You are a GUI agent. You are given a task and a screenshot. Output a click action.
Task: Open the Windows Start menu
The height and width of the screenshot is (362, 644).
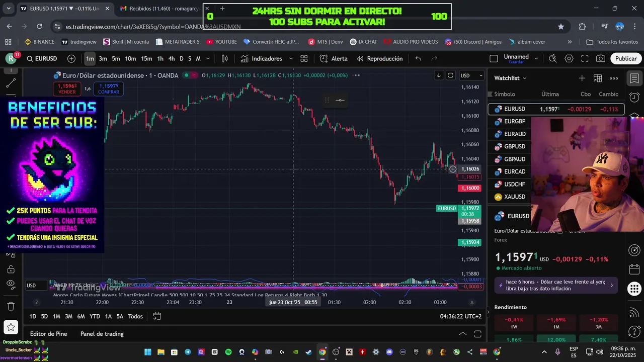148,352
